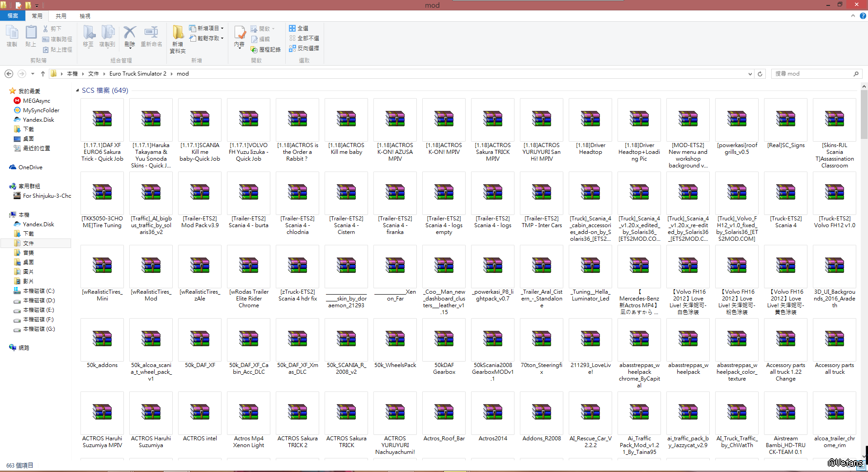The image size is (868, 472).
Task: Switch to the 共用 (Share) ribbon tab
Action: pos(61,16)
